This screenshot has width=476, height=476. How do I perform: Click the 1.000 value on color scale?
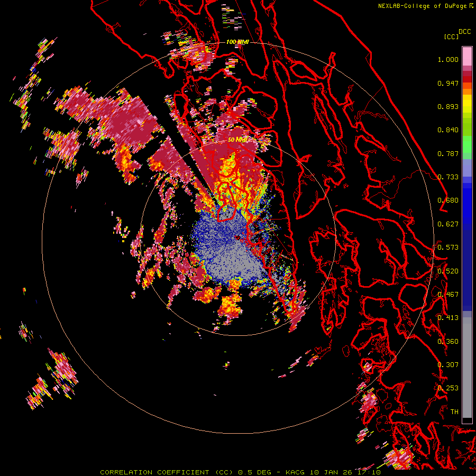[448, 59]
